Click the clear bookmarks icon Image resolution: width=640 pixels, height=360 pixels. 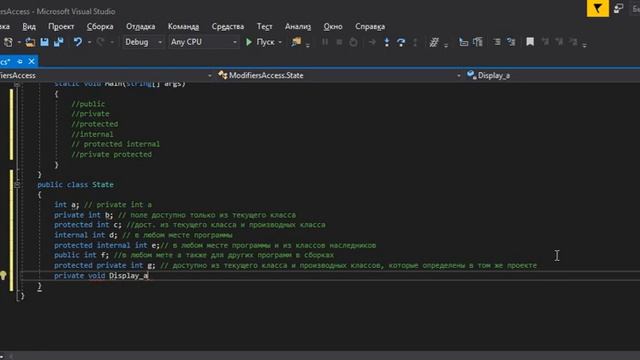tap(573, 42)
